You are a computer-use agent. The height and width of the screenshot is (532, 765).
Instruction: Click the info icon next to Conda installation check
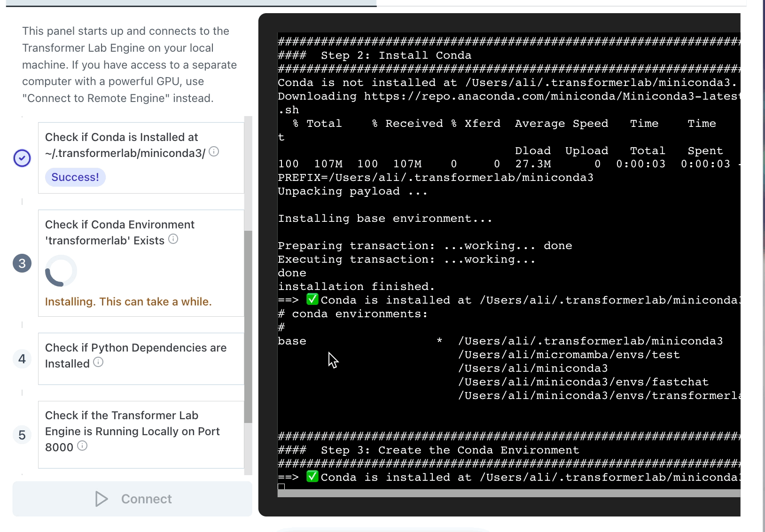tap(214, 151)
